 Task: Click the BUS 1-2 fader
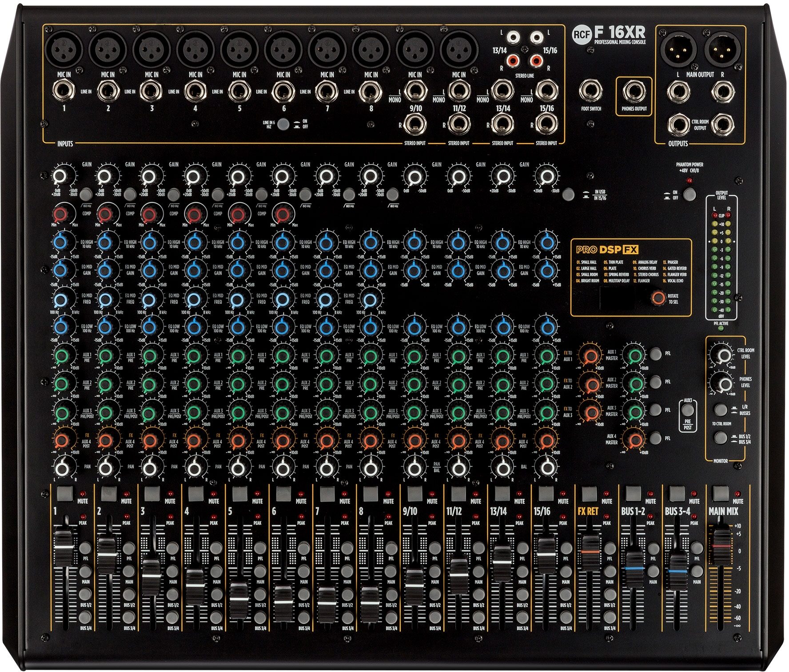coord(634,569)
